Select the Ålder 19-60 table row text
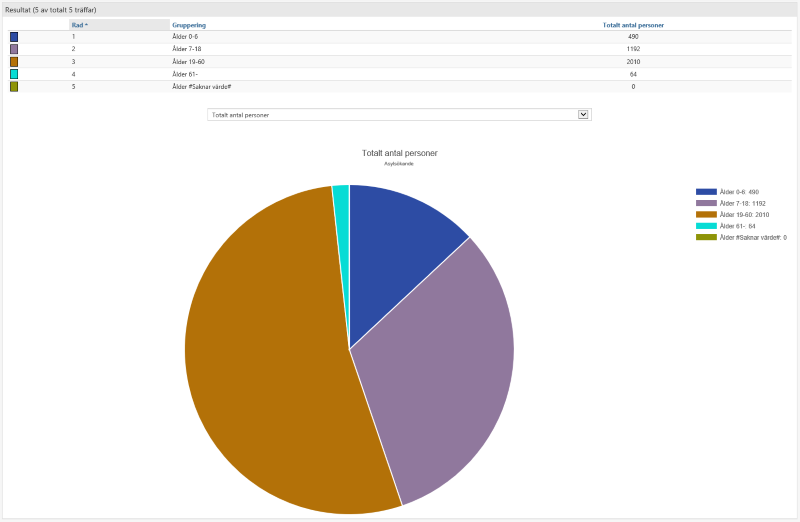 click(189, 61)
